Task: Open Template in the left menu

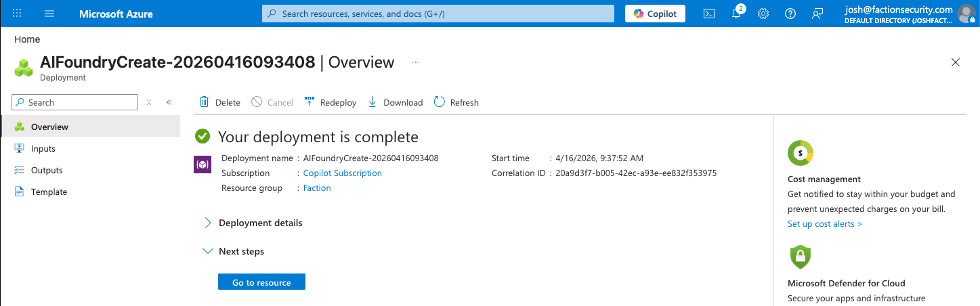Action: point(49,192)
